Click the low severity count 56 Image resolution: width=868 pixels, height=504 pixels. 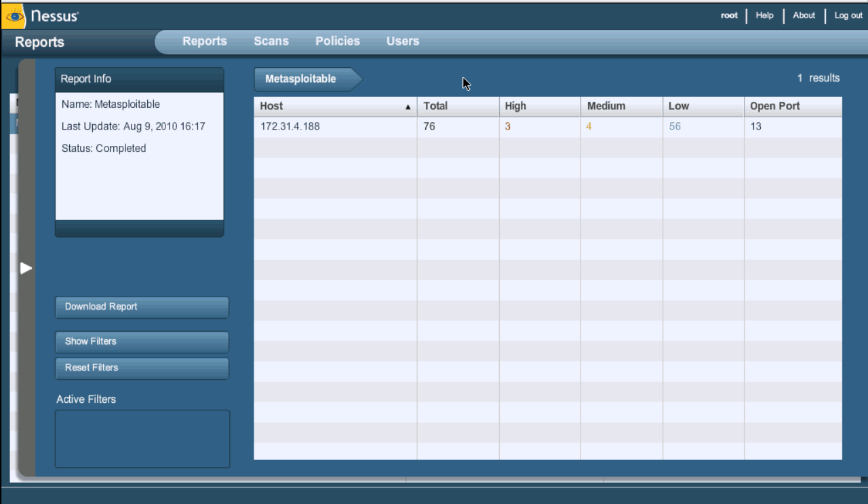click(675, 127)
